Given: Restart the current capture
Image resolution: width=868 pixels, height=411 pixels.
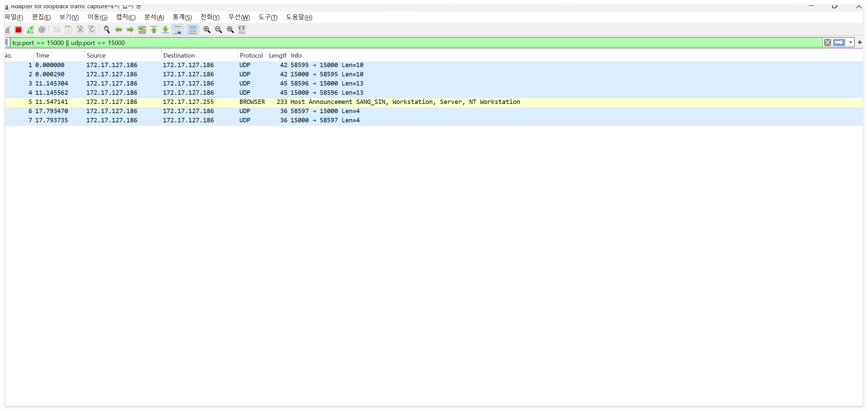Looking at the screenshot, I should 30,30.
